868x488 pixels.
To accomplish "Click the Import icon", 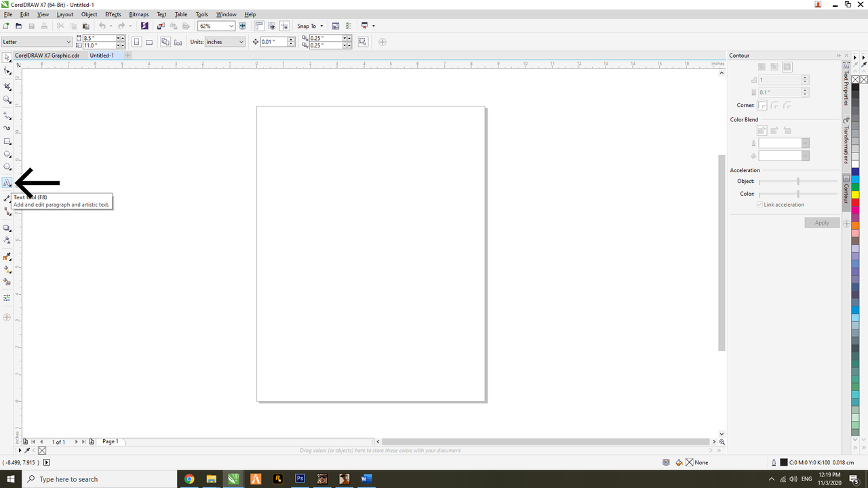I will click(x=161, y=26).
